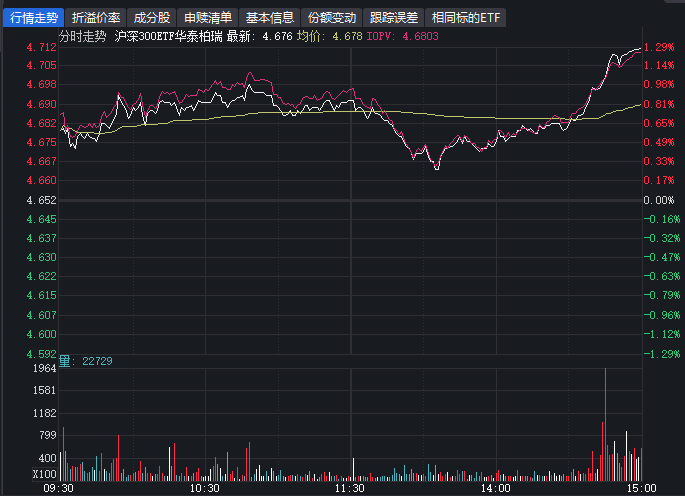Select the 成分股 tab
Viewport: 685px width, 496px height.
click(x=152, y=18)
